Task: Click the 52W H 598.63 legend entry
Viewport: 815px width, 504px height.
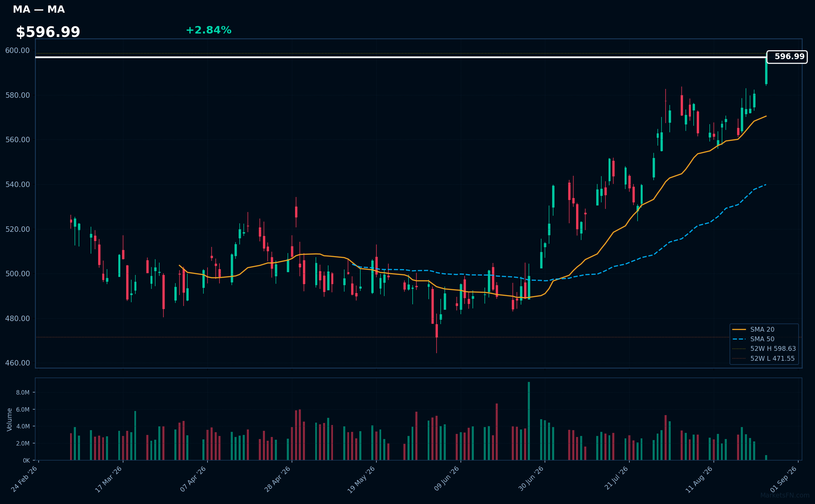Action: [764, 348]
